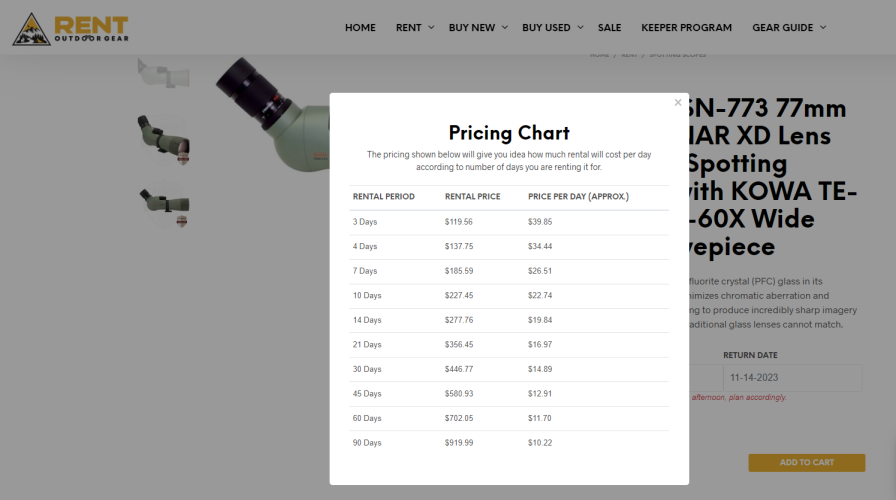Click the 90 Days pricing row
This screenshot has height=500, width=896.
tap(509, 443)
